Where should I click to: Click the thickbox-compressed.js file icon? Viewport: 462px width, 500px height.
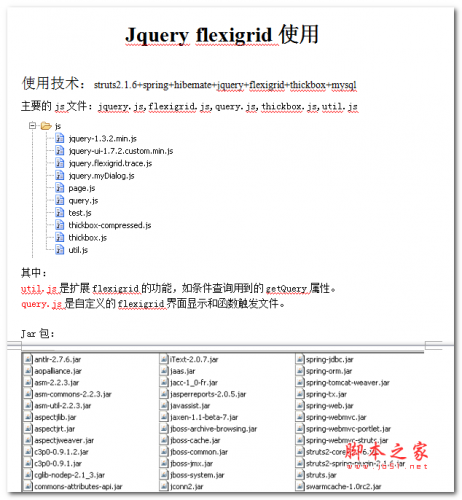pyautogui.click(x=60, y=225)
